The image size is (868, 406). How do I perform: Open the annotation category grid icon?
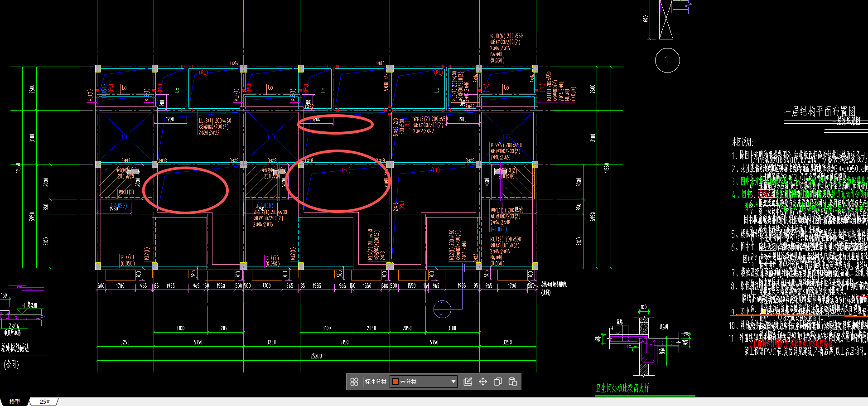tap(354, 382)
